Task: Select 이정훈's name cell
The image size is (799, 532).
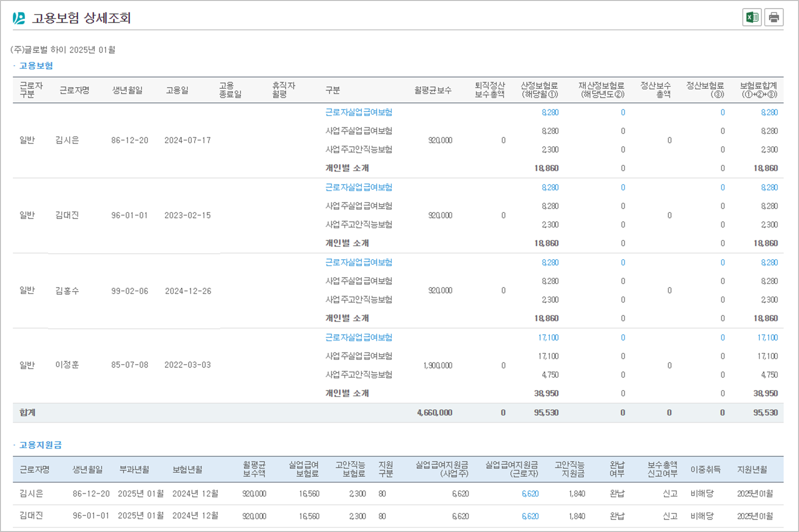Action: tap(67, 365)
